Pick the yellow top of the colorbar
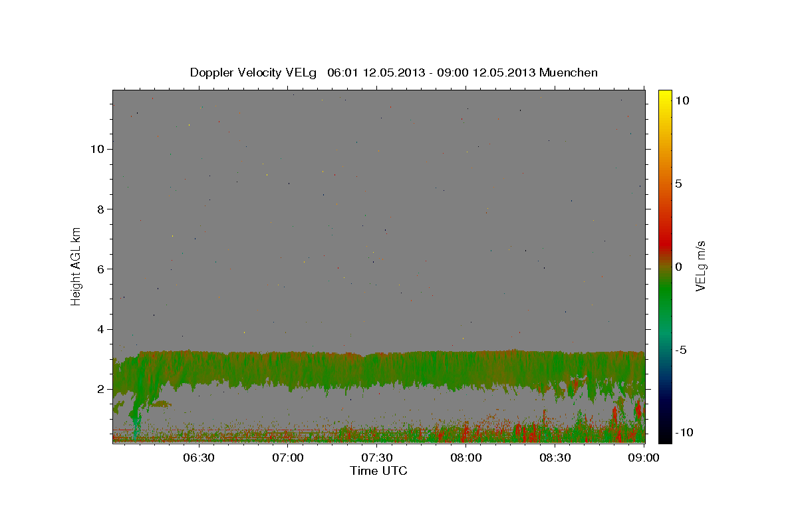This screenshot has height=532, width=798. pos(665,96)
